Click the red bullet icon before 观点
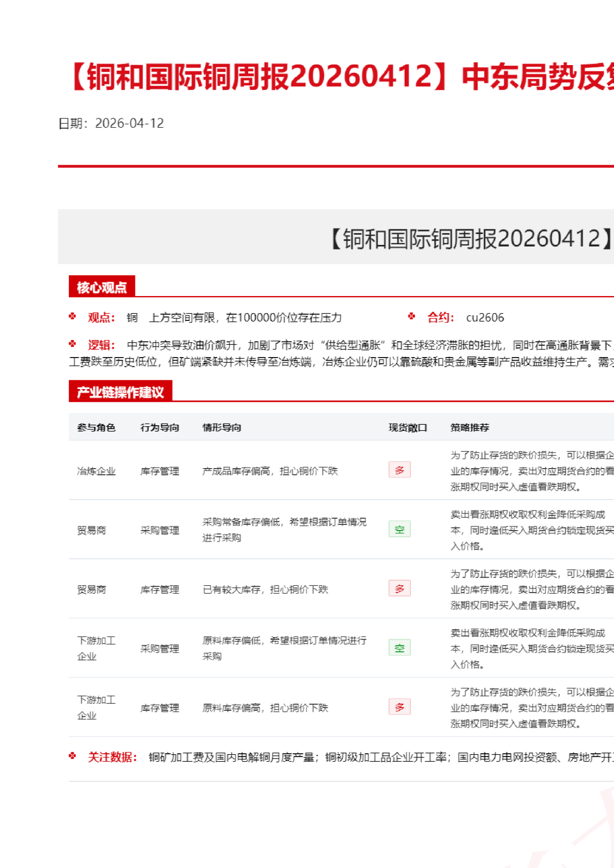Image resolution: width=614 pixels, height=868 pixels. tap(72, 316)
